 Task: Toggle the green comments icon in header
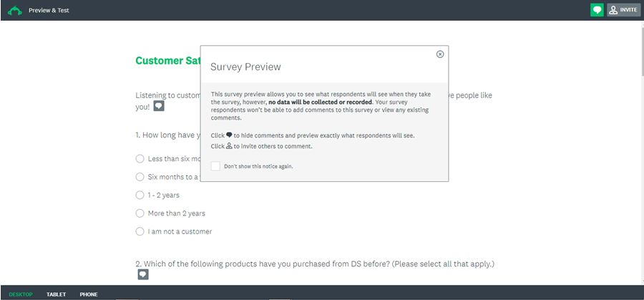(597, 10)
